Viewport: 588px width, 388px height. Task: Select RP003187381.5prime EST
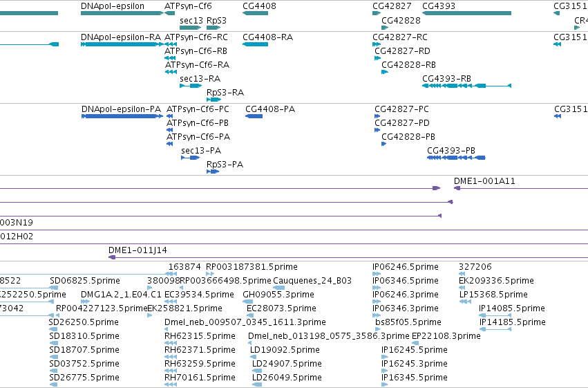click(210, 274)
